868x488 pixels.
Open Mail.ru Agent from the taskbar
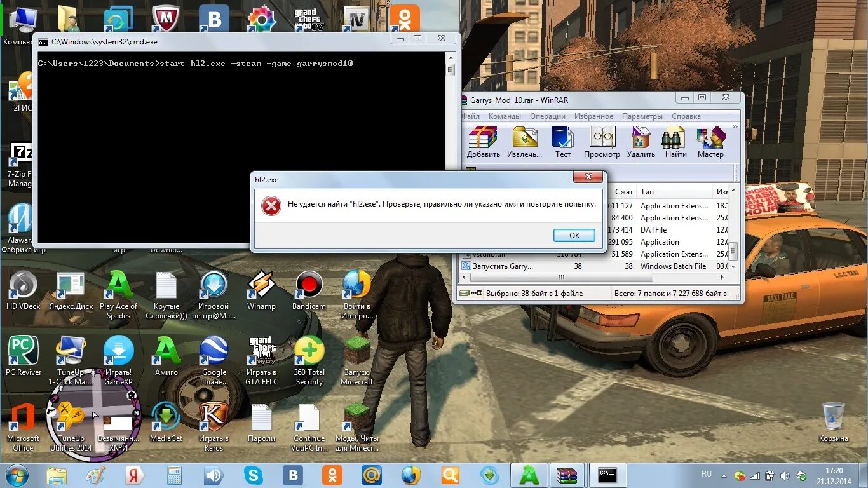[x=371, y=475]
